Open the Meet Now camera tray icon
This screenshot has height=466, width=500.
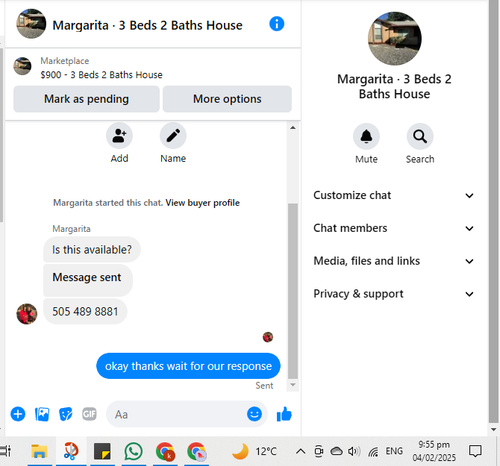pos(319,451)
